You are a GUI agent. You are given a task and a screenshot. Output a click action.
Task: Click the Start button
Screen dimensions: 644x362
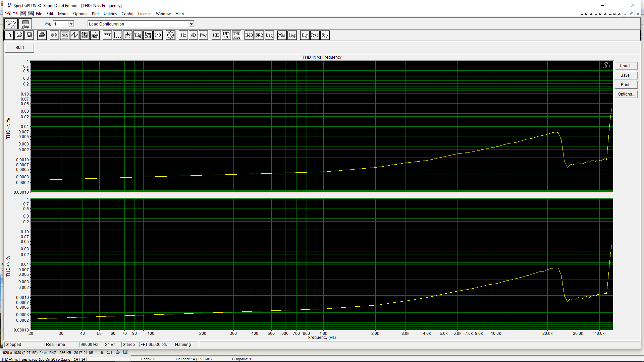19,48
